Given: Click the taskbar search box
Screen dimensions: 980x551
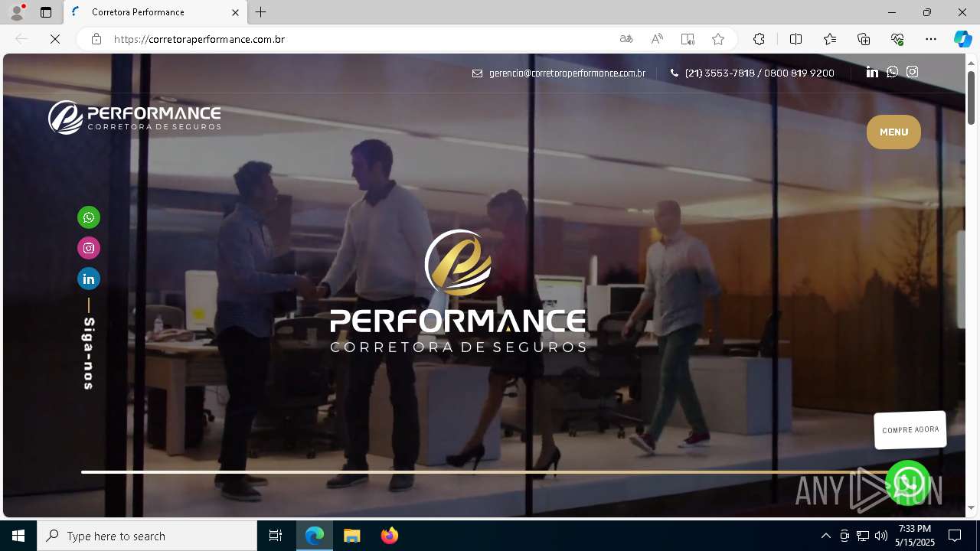Looking at the screenshot, I should [x=147, y=536].
